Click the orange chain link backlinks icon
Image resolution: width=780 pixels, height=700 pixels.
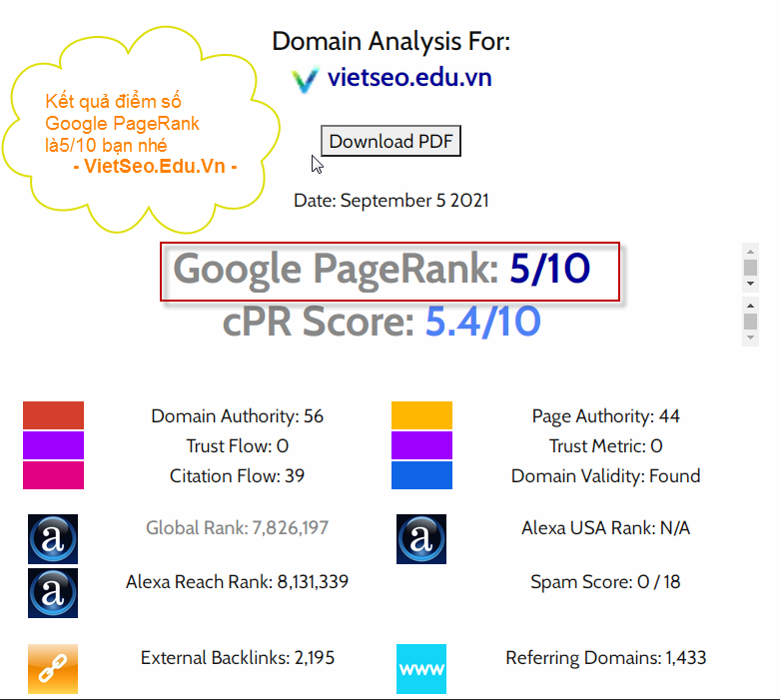[53, 669]
